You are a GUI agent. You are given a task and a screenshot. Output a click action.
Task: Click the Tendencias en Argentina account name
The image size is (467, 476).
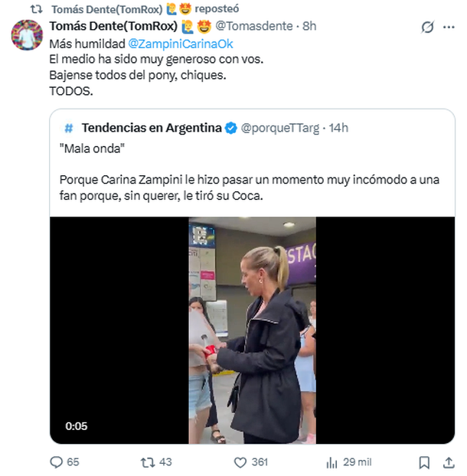pos(152,127)
